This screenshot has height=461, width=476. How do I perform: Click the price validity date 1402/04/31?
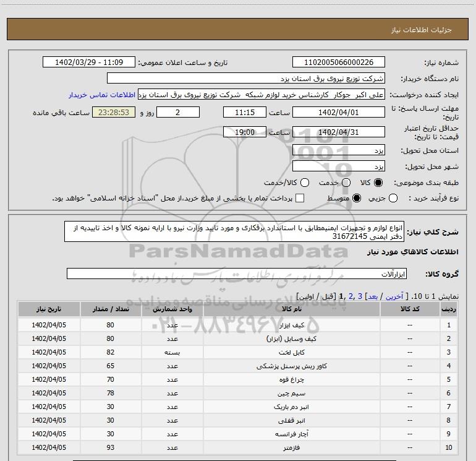coord(339,132)
